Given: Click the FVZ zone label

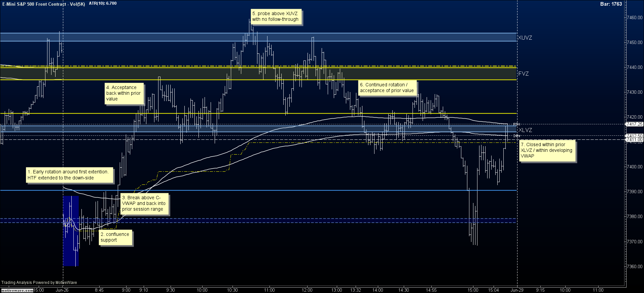Looking at the screenshot, I should [524, 74].
